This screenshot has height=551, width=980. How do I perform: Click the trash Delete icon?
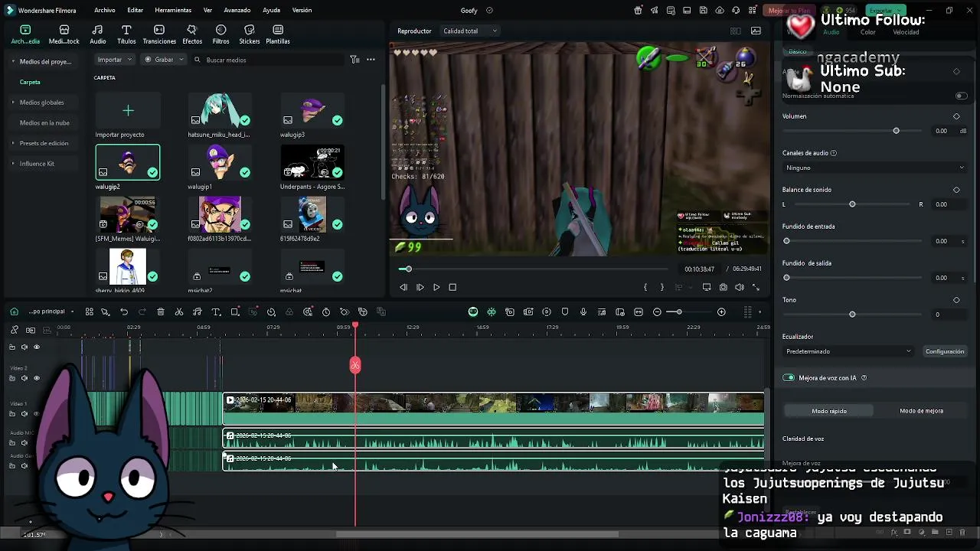pos(161,311)
